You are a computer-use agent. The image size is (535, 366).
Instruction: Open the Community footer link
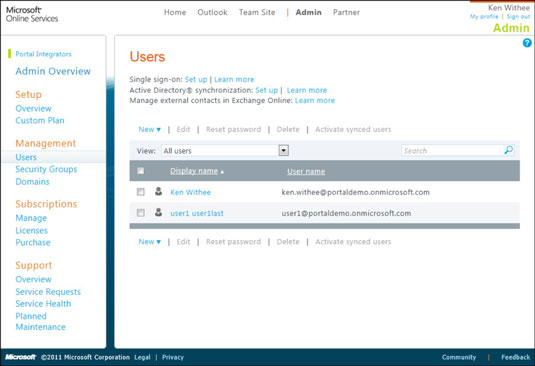click(x=459, y=357)
